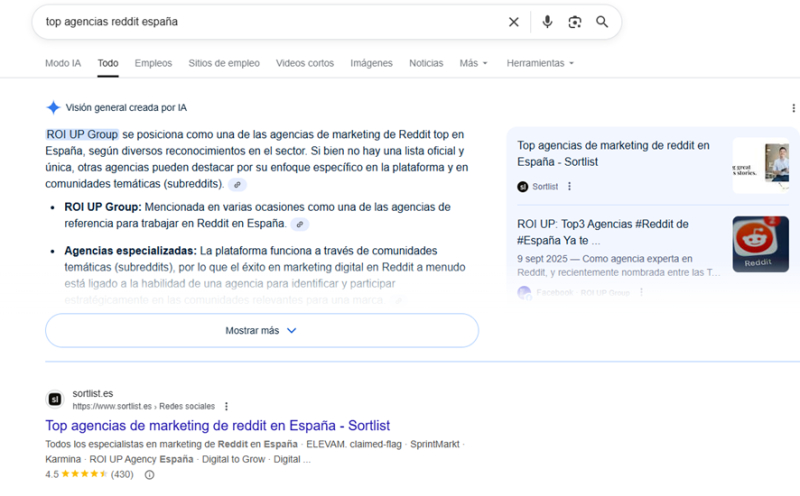800x496 pixels.
Task: Switch to the Imágenes tab
Action: coord(371,63)
